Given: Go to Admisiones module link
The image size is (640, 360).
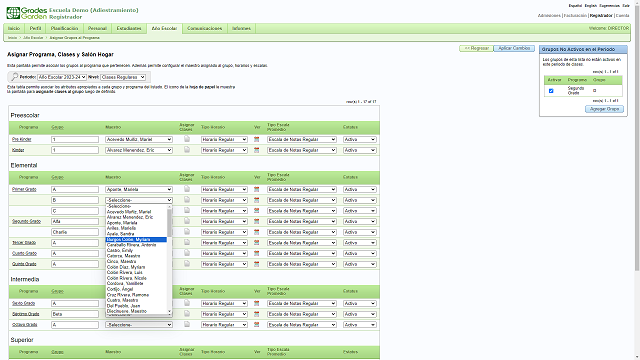Looking at the screenshot, I should [549, 16].
